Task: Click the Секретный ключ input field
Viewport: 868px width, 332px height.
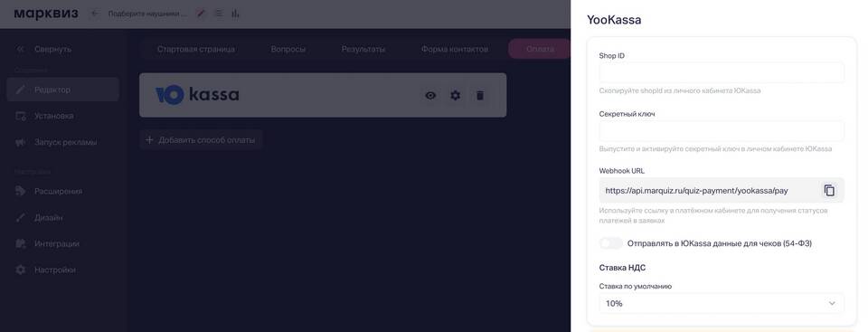Action: pyautogui.click(x=722, y=131)
